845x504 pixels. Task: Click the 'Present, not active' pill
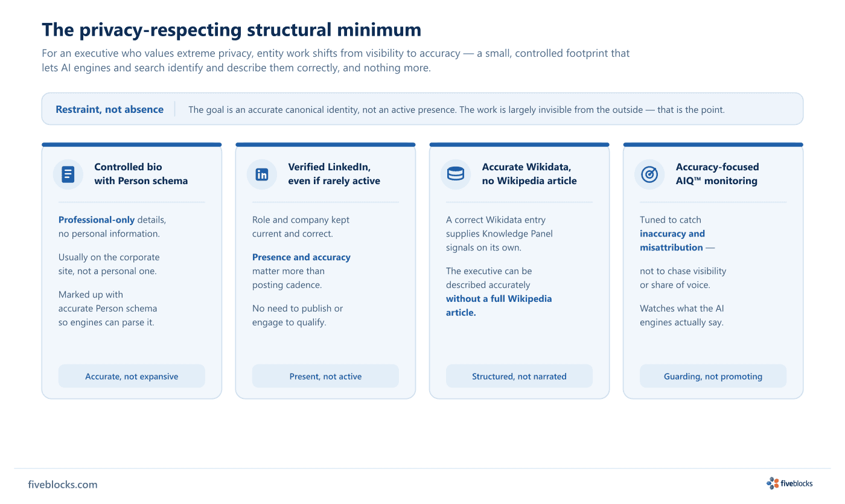pyautogui.click(x=325, y=376)
